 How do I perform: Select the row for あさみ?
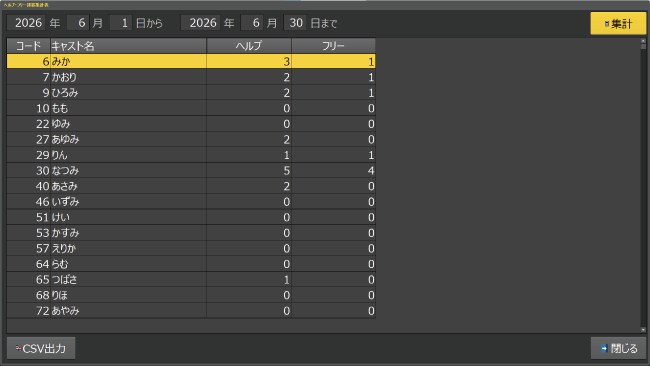click(x=191, y=186)
